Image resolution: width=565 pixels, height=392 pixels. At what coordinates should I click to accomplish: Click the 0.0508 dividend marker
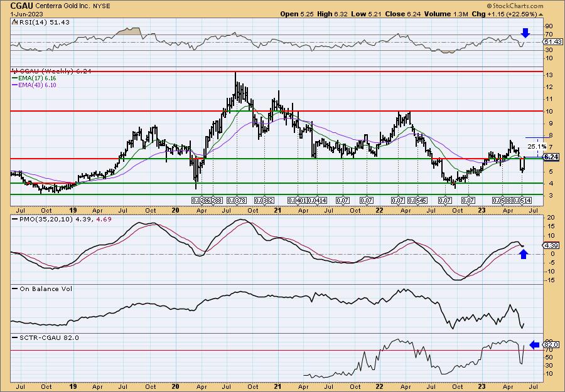click(503, 200)
